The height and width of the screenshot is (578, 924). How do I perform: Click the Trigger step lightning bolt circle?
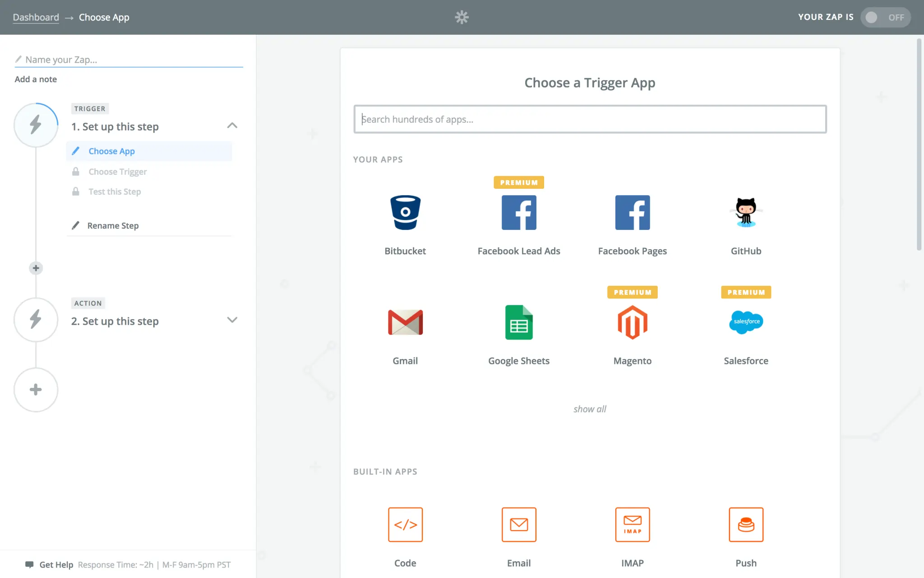(x=36, y=125)
